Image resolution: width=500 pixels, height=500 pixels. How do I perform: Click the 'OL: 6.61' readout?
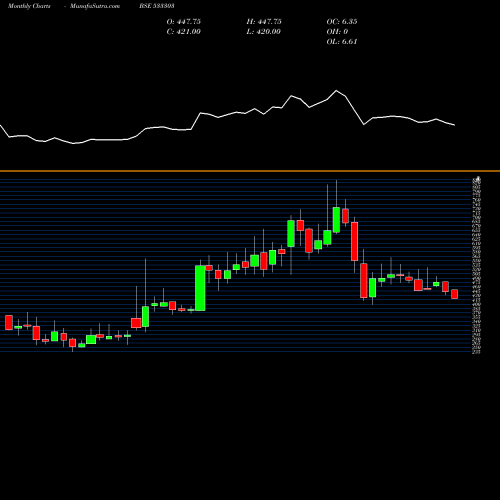342,42
